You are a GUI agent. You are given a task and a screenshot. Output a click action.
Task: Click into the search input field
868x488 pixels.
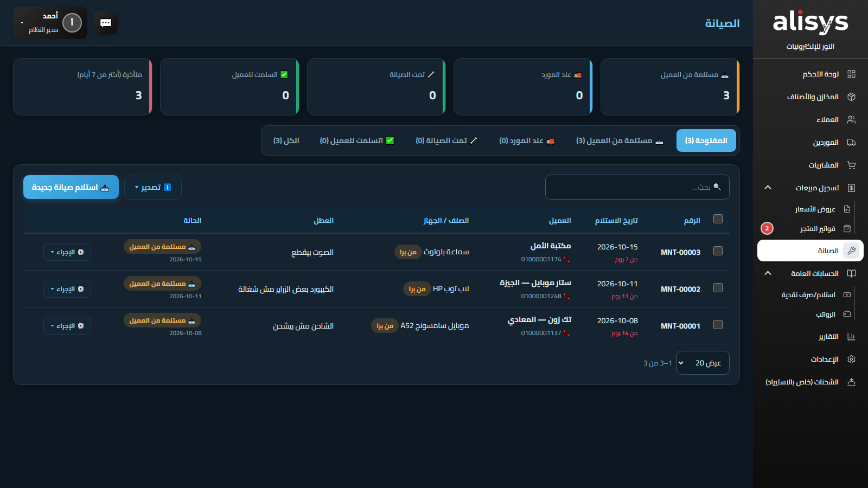pos(637,187)
